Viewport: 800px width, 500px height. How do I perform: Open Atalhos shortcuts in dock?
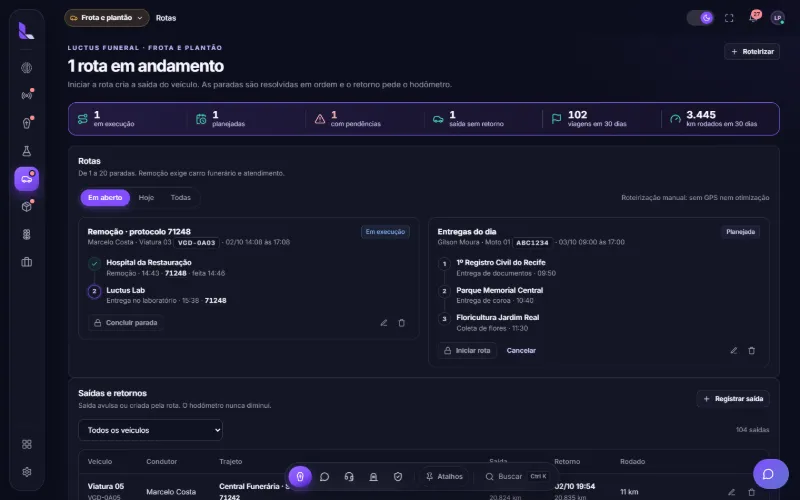coord(444,477)
